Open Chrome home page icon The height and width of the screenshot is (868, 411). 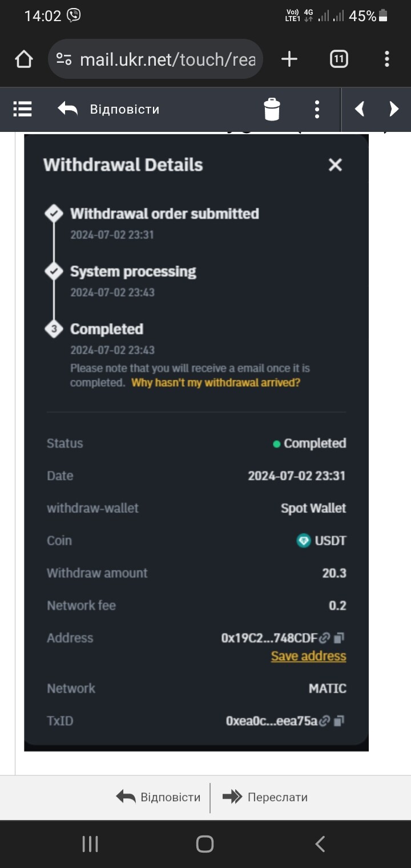pyautogui.click(x=23, y=59)
